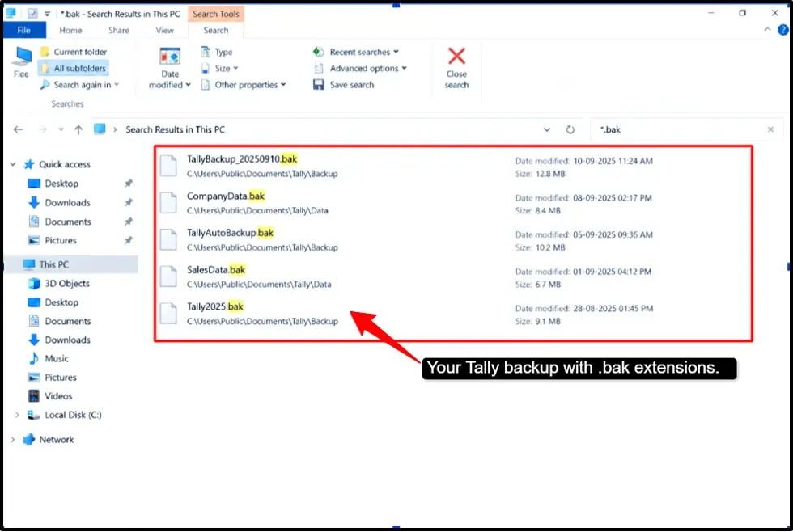793x532 pixels.
Task: Click the Save search button
Action: (x=344, y=84)
